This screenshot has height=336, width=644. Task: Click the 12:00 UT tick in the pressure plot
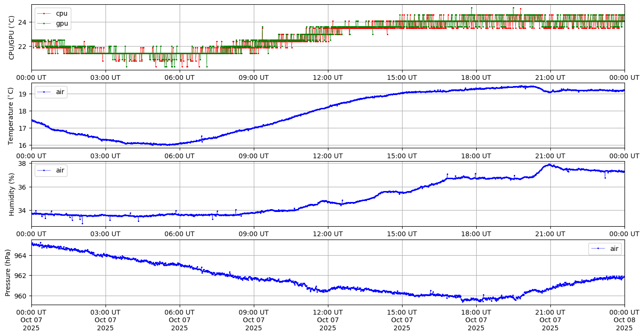pos(328,312)
